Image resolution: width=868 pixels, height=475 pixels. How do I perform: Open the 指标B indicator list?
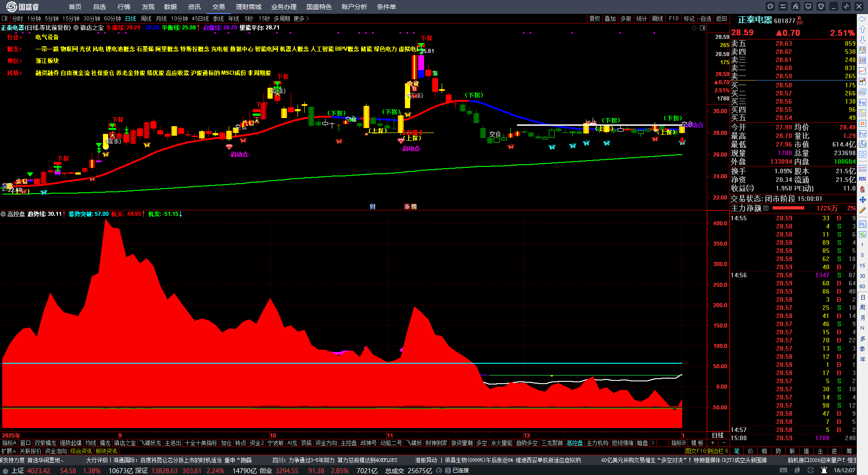coord(679,443)
